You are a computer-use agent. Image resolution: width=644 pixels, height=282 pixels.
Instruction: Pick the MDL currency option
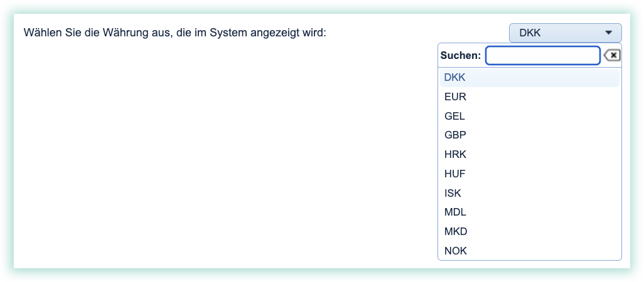tap(454, 212)
